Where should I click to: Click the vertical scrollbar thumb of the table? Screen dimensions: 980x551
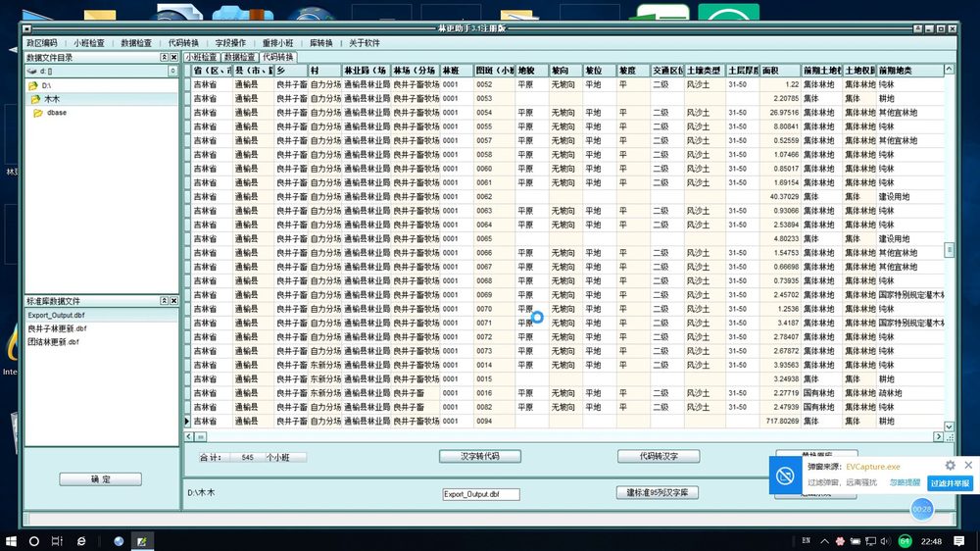coord(949,250)
